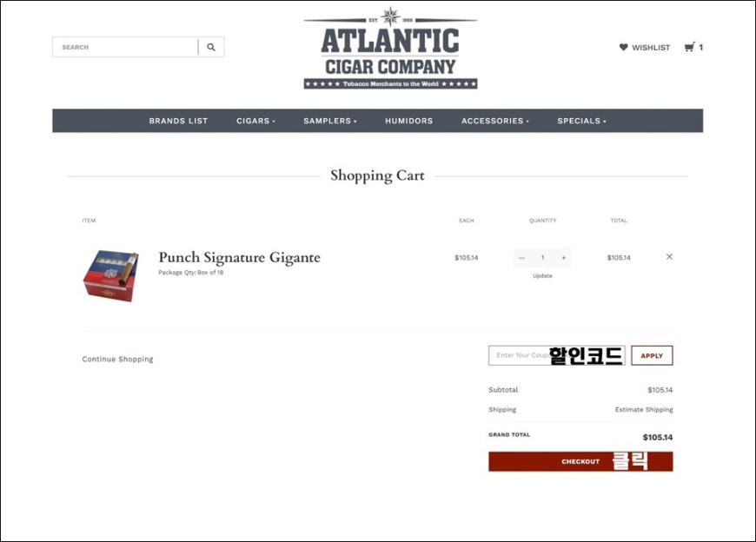Click the Shopping Cart heading

(377, 175)
